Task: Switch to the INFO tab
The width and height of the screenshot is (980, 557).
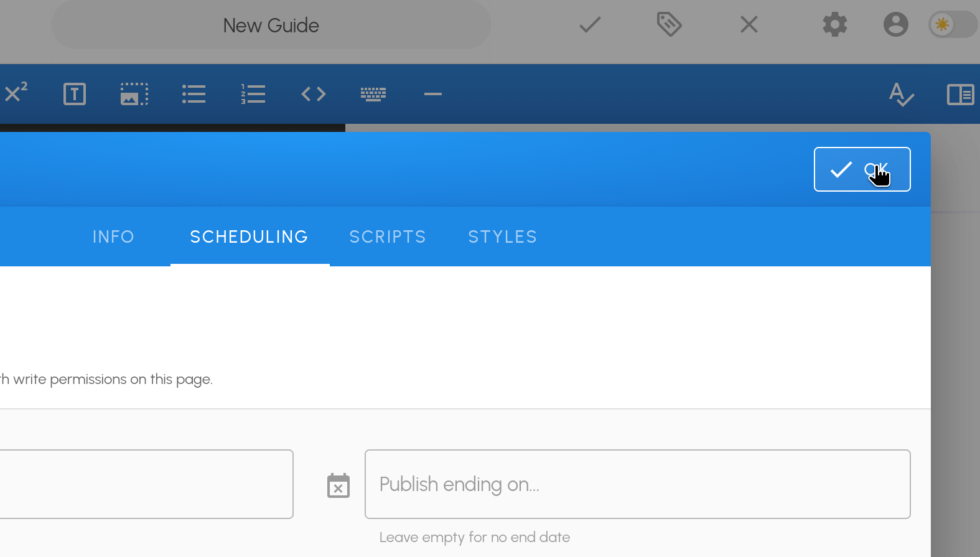Action: tap(113, 236)
